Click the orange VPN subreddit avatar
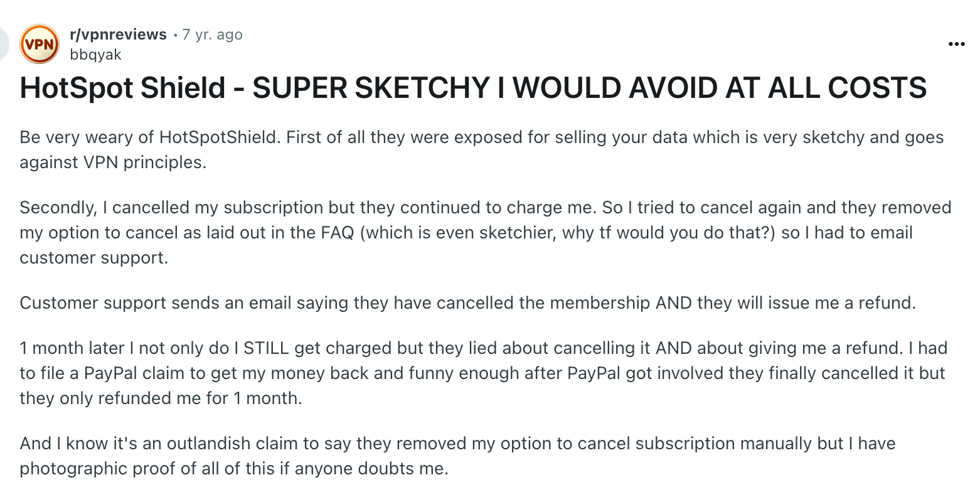 [x=40, y=44]
